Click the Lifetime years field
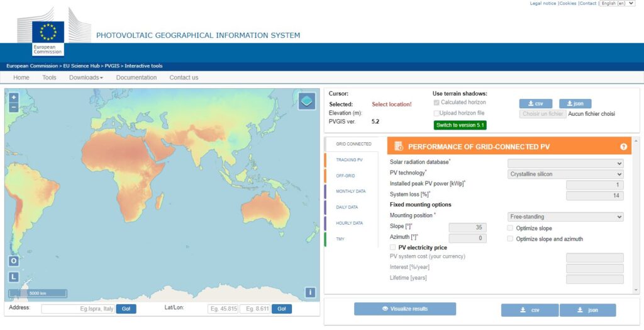The image size is (644, 330). 595,280
